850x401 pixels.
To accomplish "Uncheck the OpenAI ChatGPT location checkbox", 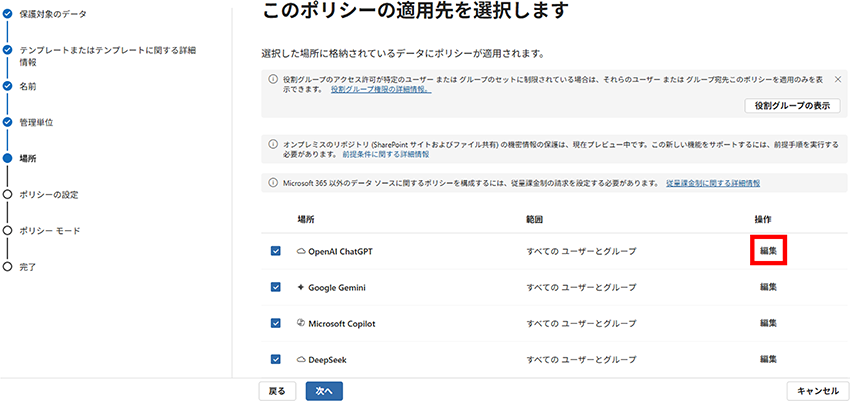I will (276, 251).
